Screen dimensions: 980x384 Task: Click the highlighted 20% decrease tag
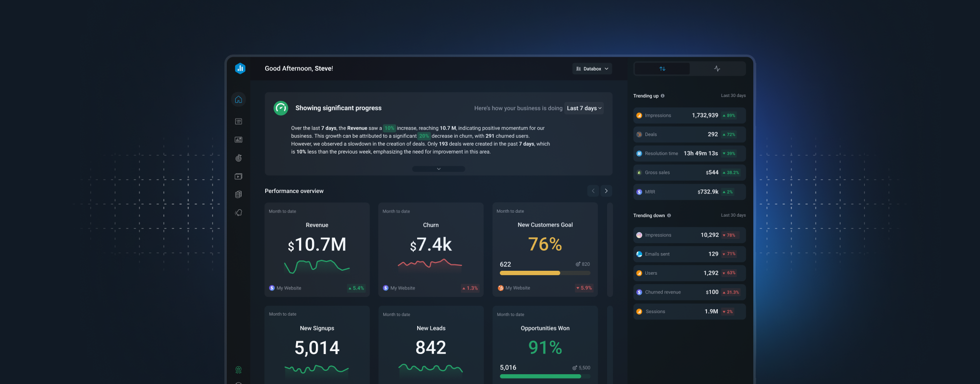tap(424, 136)
